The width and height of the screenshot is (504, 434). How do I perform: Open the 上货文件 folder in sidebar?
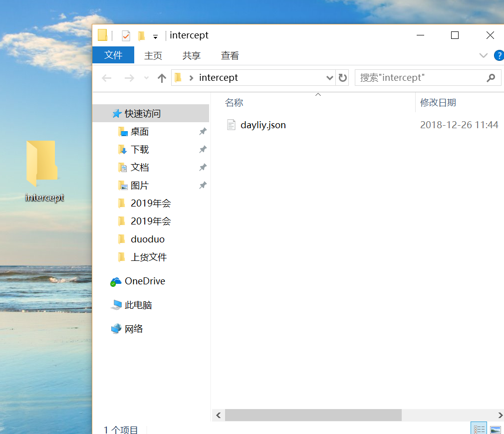[149, 257]
